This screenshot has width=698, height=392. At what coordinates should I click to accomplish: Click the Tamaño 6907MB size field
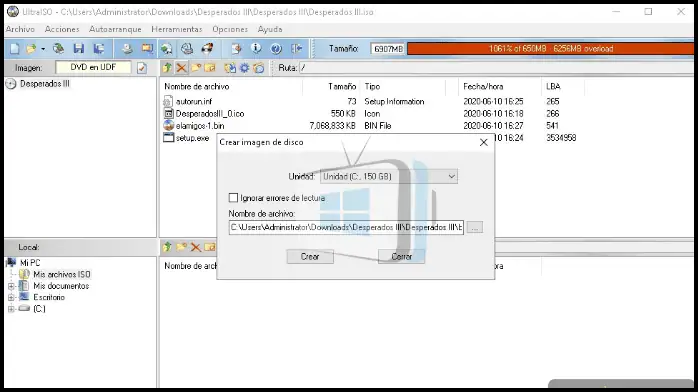387,49
